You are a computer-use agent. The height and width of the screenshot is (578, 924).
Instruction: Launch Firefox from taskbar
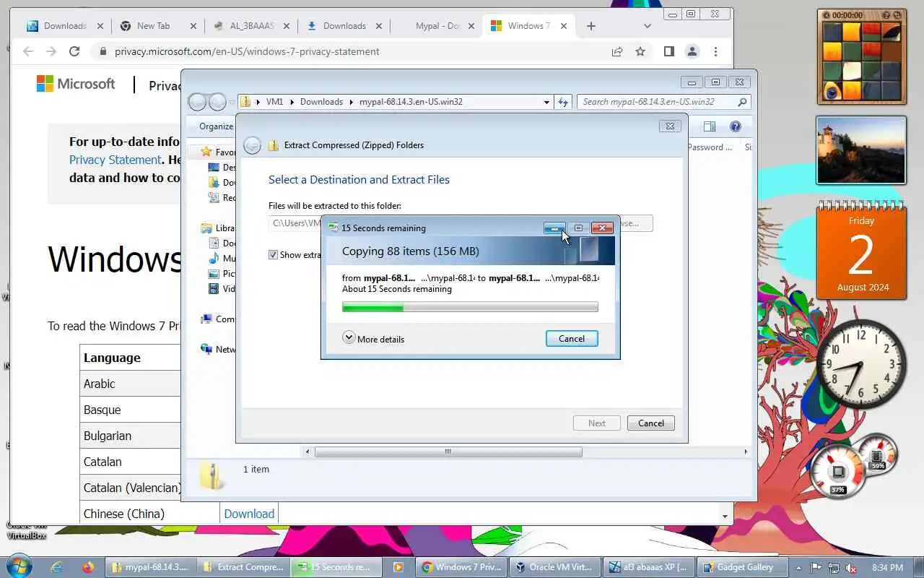point(88,567)
